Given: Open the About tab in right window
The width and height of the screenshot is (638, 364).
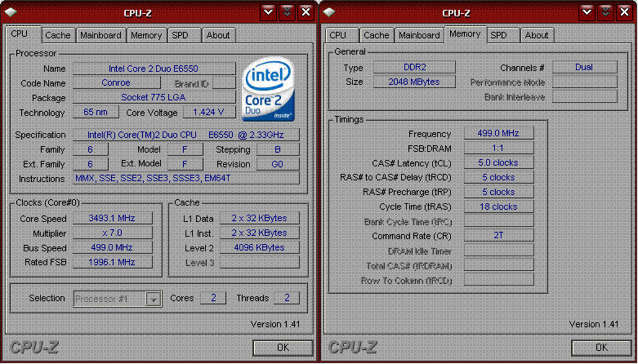Looking at the screenshot, I should (x=537, y=35).
